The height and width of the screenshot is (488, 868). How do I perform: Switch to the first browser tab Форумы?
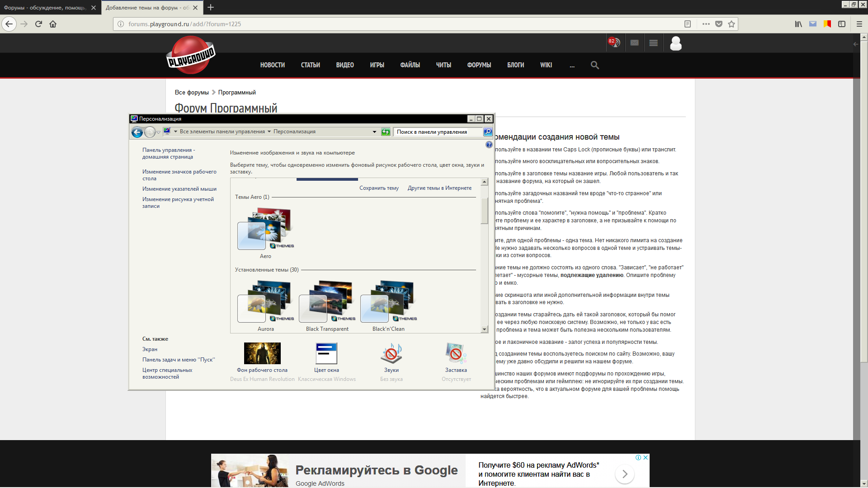click(x=45, y=8)
